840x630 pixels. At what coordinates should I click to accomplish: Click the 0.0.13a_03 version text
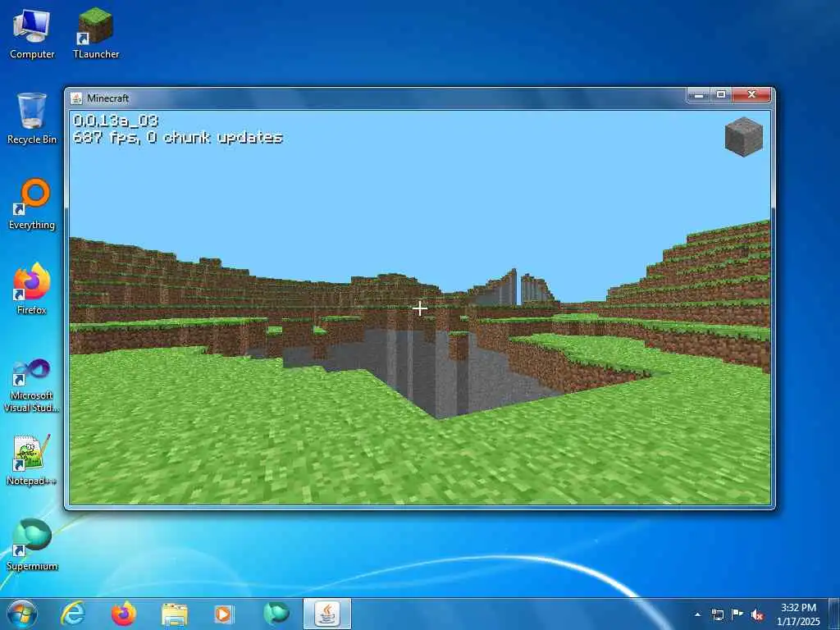(x=115, y=121)
